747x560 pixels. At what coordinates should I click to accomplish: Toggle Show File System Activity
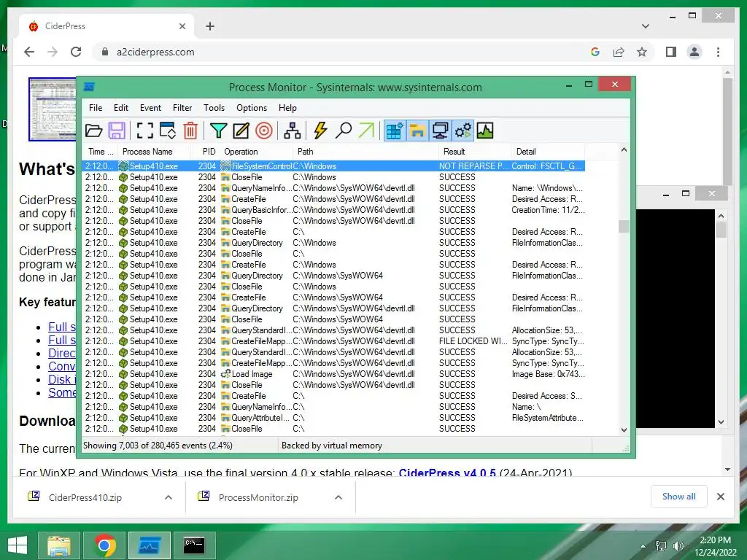417,131
